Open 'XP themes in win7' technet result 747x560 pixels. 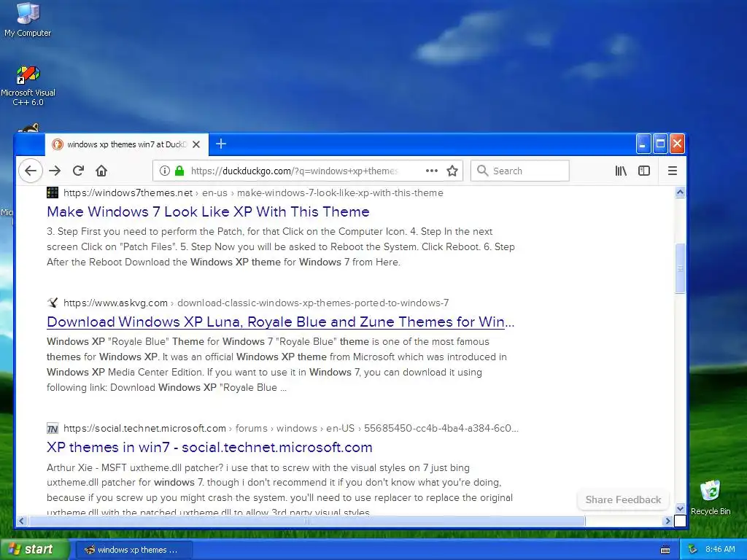[209, 447]
